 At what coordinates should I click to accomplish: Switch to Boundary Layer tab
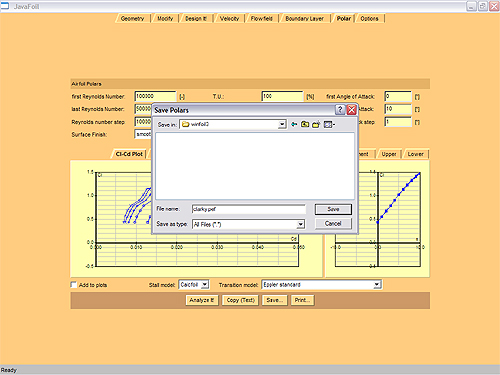pyautogui.click(x=304, y=19)
